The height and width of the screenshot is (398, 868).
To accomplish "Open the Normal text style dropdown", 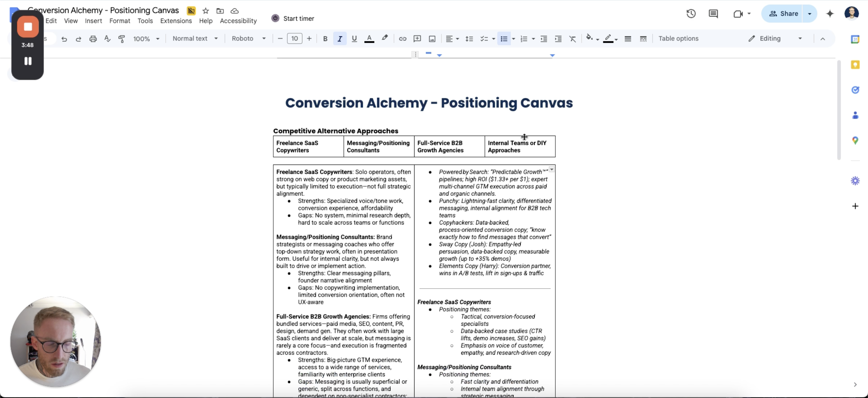I will pyautogui.click(x=195, y=39).
